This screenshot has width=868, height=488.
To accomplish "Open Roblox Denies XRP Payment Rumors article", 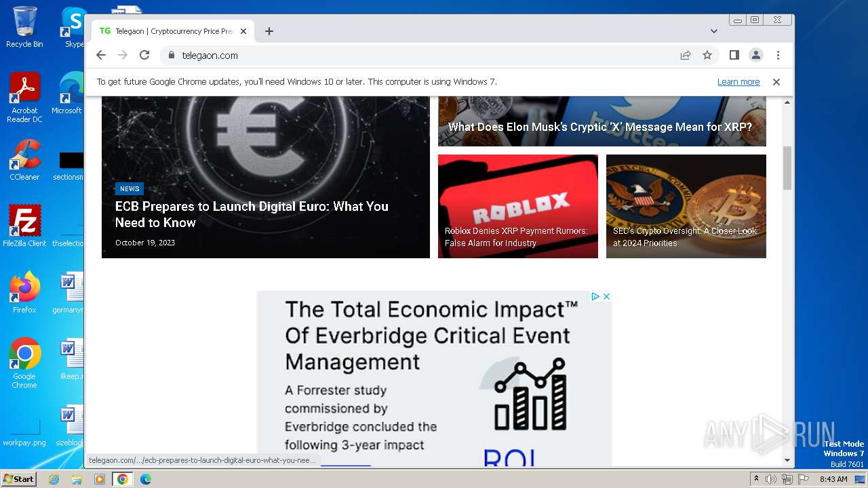I will point(516,237).
